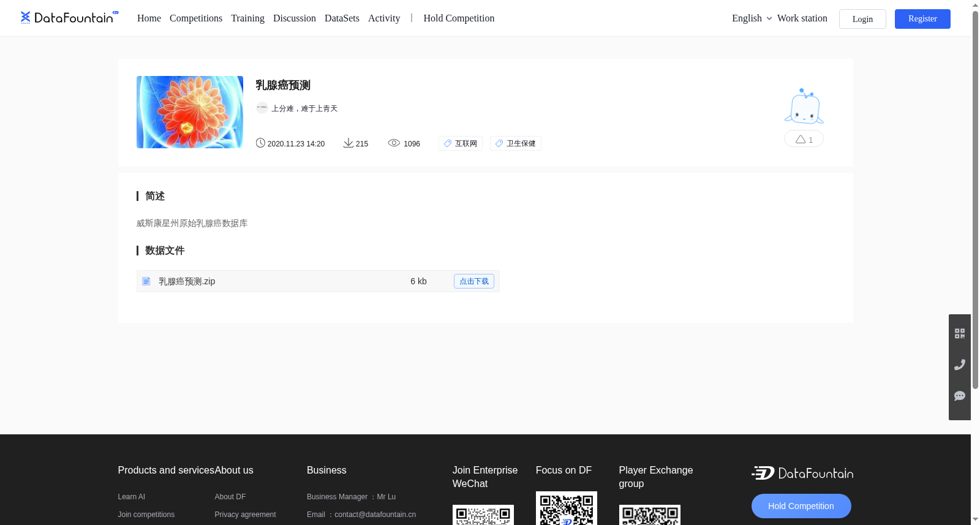
Task: Open Work station
Action: coord(802,18)
